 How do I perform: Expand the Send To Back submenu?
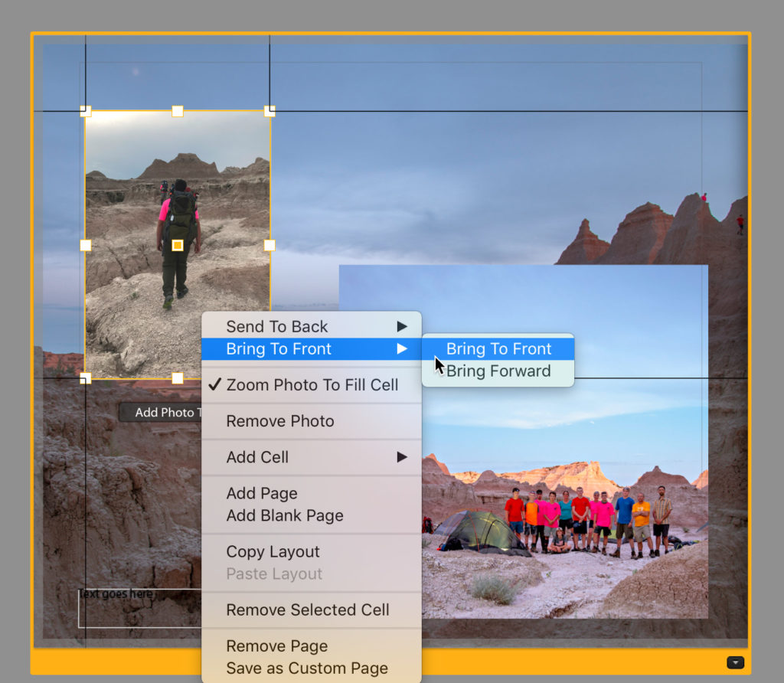pos(312,327)
